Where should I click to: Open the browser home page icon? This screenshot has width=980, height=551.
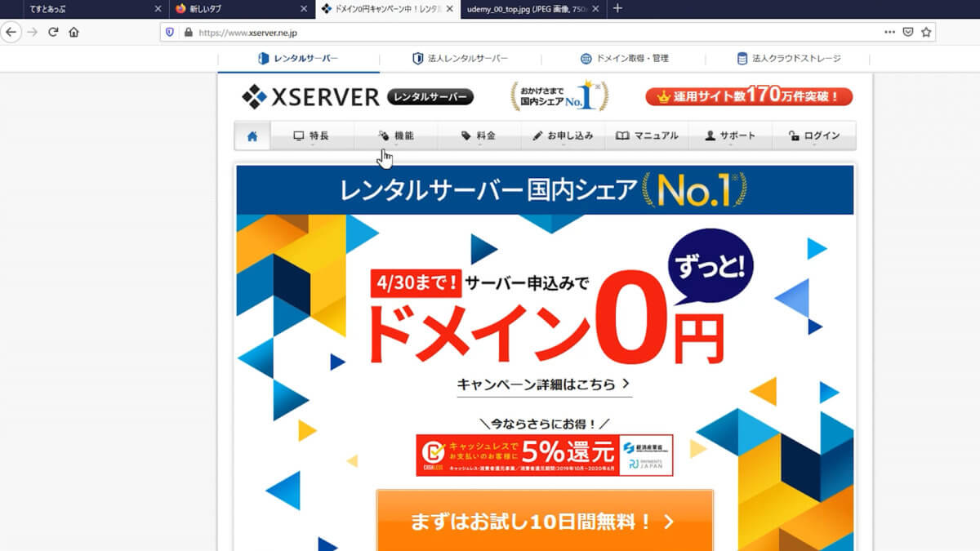(x=73, y=32)
